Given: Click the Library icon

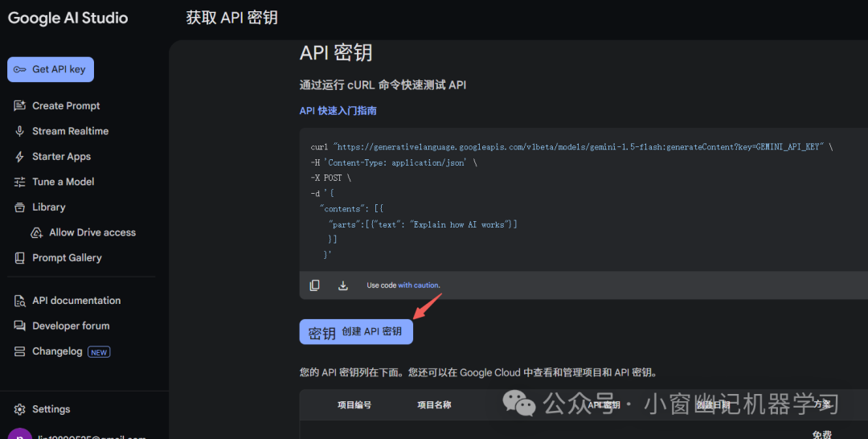Looking at the screenshot, I should tap(19, 207).
